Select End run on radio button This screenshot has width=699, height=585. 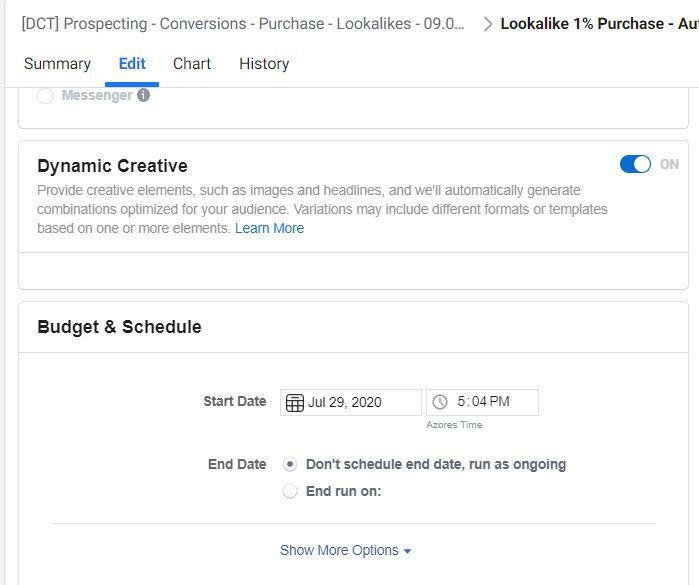pos(290,491)
